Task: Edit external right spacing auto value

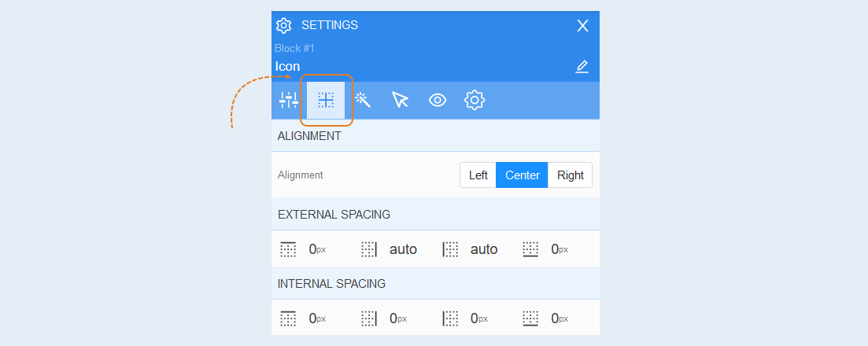Action: 403,249
